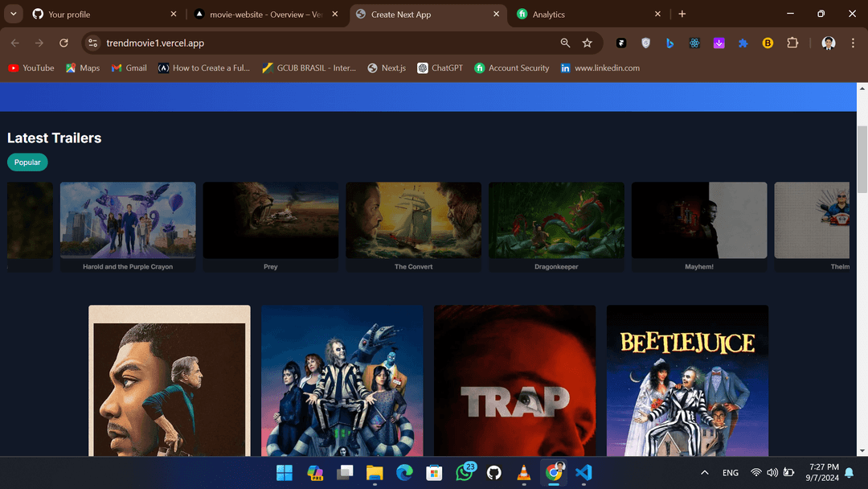Viewport: 868px width, 489px height.
Task: Open the blue puzzle-piece extension icon
Action: tap(743, 43)
